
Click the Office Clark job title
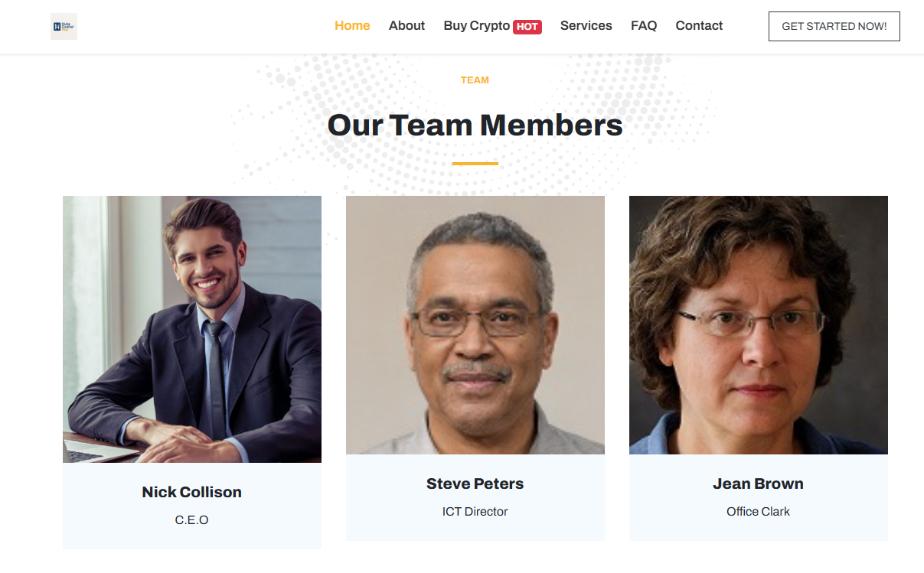click(x=759, y=512)
